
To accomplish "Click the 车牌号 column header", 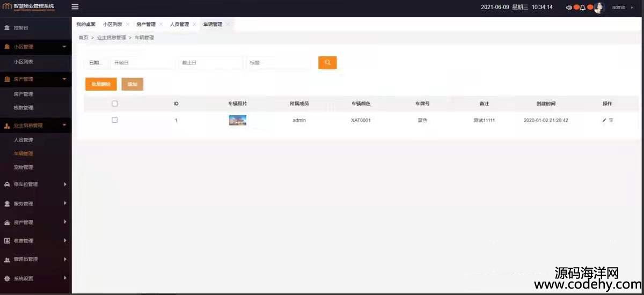I will point(422,104).
